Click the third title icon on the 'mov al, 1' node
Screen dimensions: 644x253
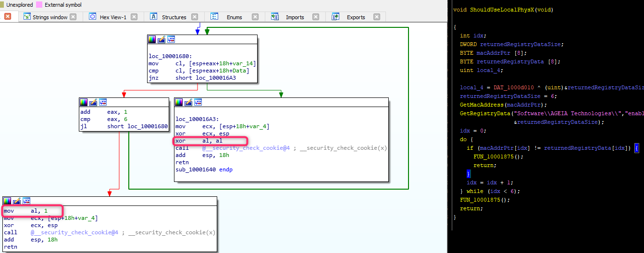click(x=26, y=201)
